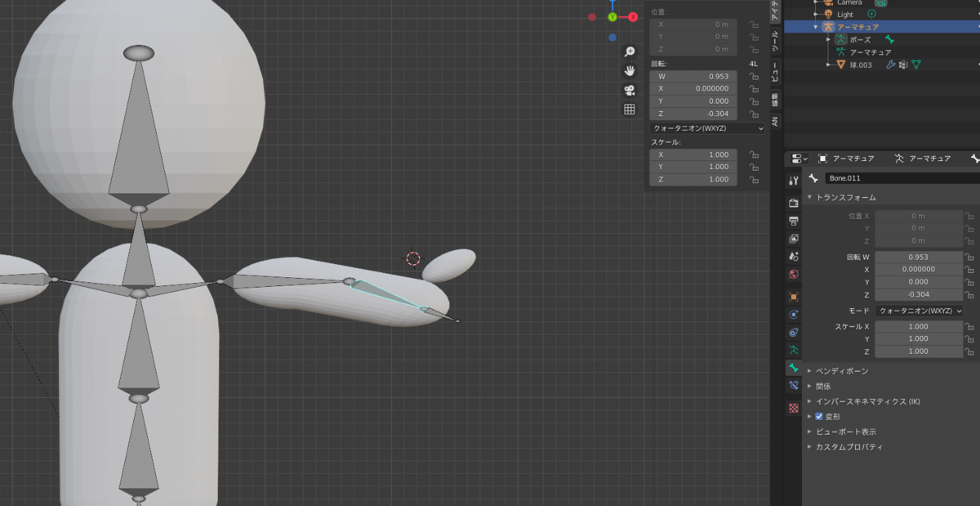Click the green Y axis gizmo ball

point(612,16)
